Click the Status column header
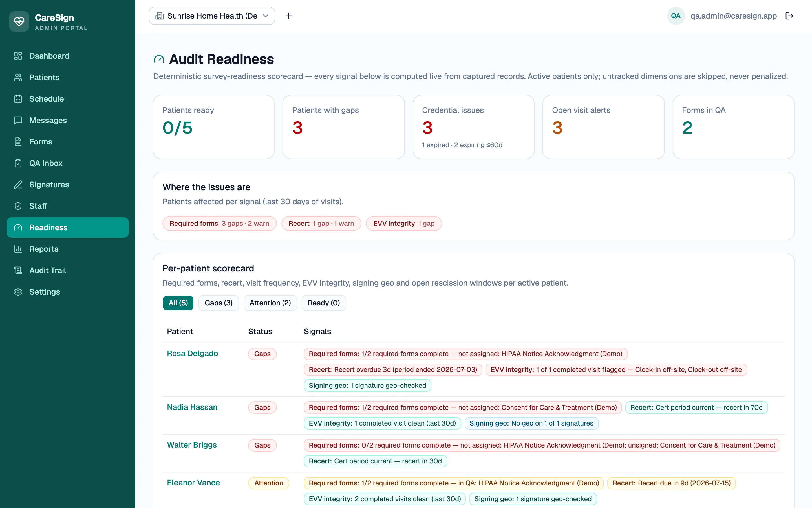 pyautogui.click(x=260, y=331)
